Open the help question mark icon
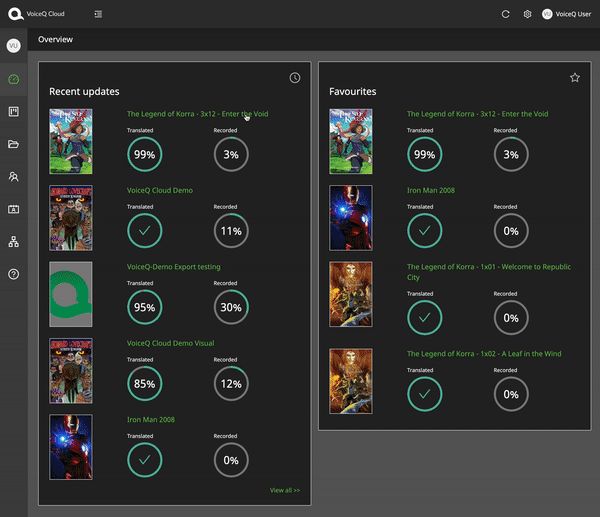The height and width of the screenshot is (517, 600). pyautogui.click(x=13, y=274)
